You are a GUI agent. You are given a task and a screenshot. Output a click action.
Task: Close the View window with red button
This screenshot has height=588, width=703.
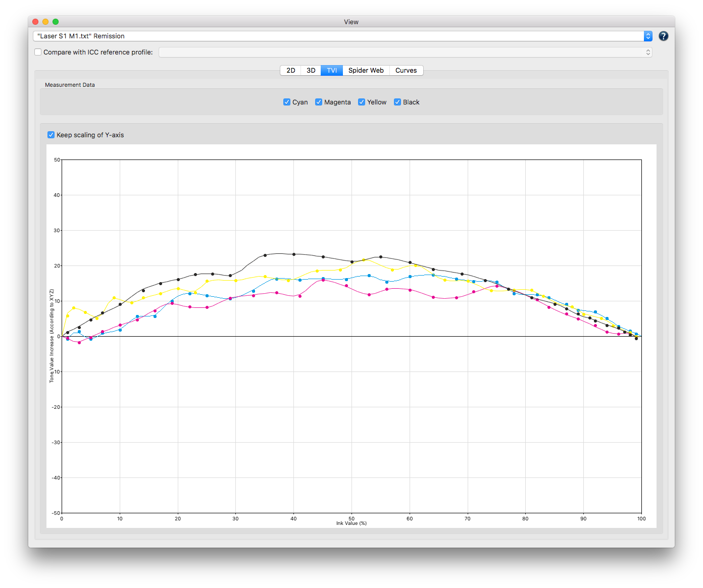pos(35,22)
